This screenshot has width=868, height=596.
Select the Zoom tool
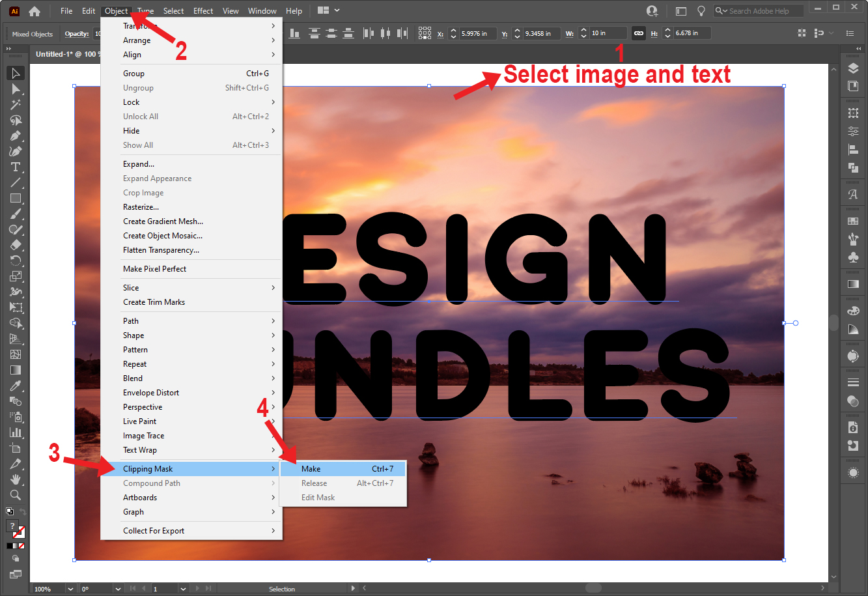pyautogui.click(x=16, y=495)
